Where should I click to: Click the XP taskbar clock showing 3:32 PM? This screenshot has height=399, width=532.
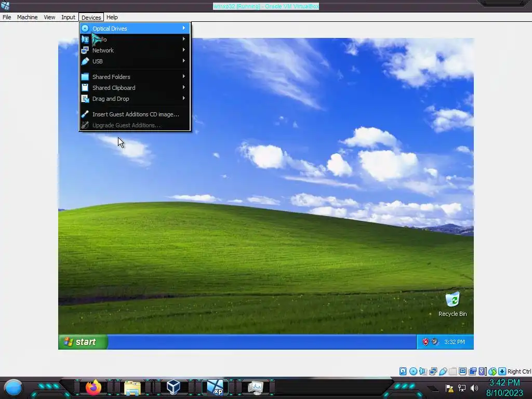coord(454,342)
